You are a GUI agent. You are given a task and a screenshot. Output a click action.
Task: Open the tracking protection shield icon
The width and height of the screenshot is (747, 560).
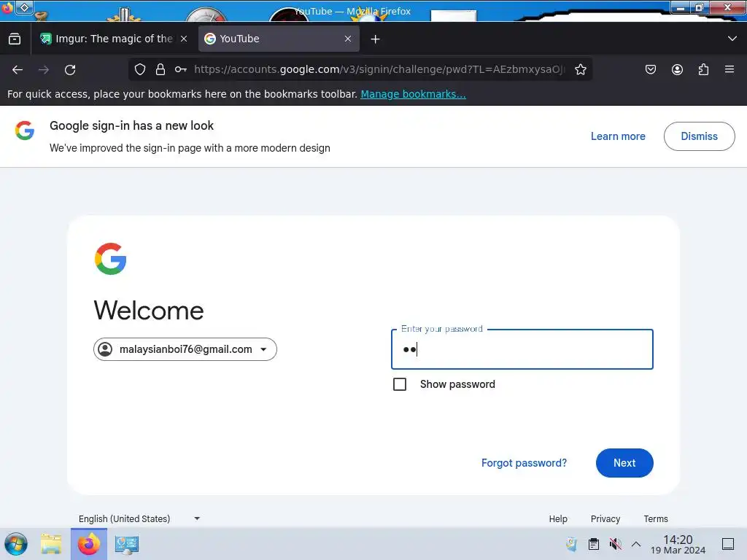click(x=139, y=69)
